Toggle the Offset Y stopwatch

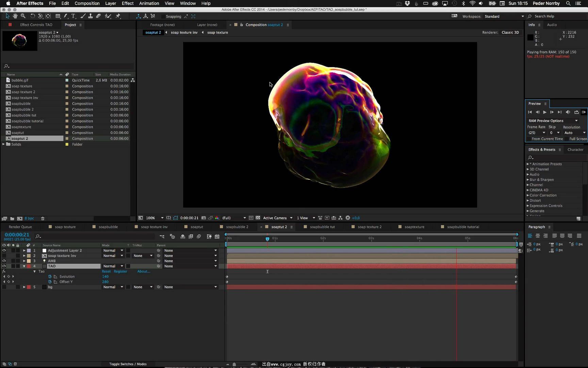click(50, 282)
